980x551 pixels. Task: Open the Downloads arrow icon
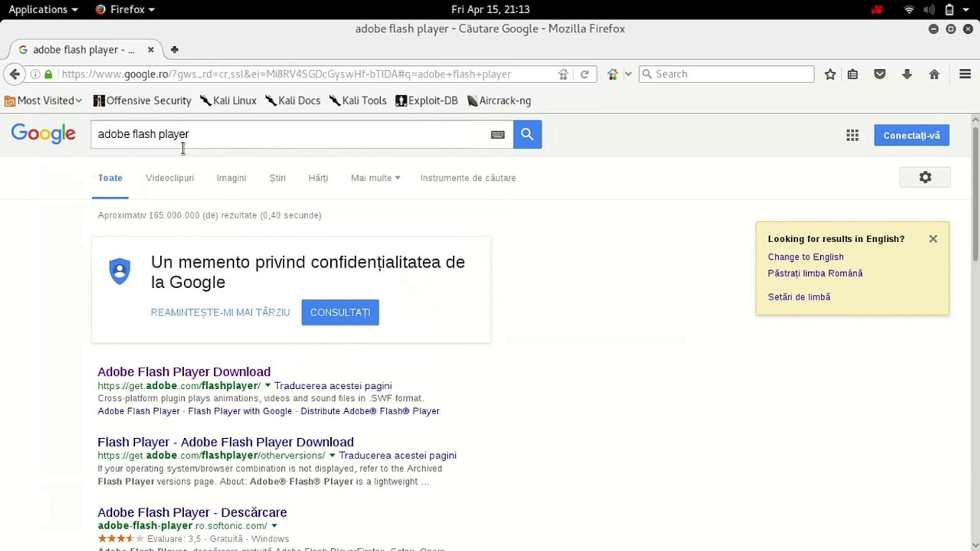click(x=906, y=74)
